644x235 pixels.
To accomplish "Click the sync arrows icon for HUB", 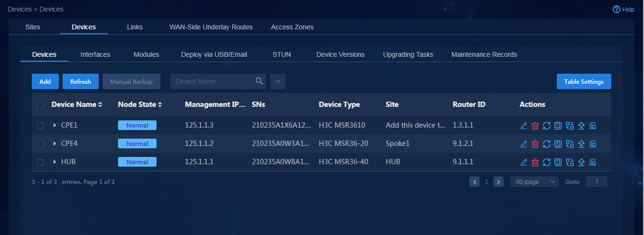I will point(546,162).
